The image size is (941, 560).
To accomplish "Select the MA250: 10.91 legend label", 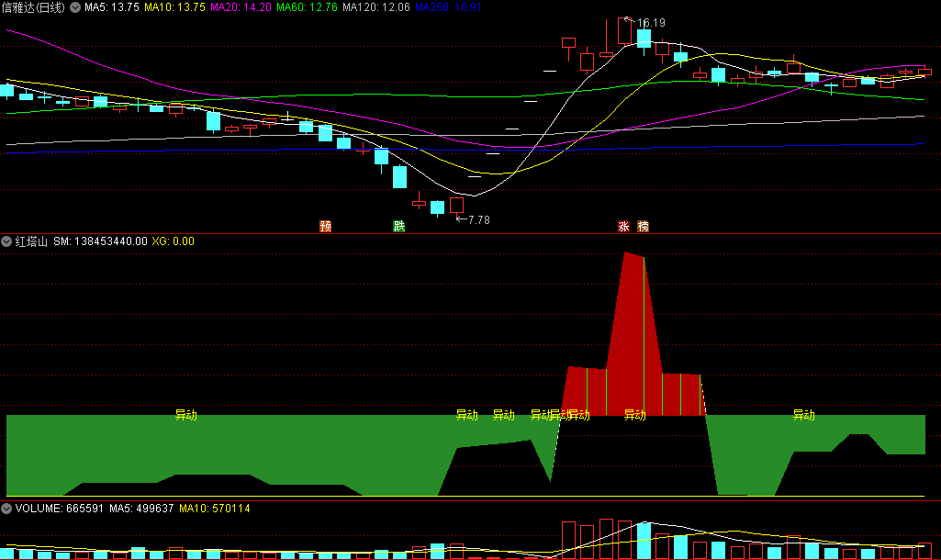I will click(x=448, y=7).
